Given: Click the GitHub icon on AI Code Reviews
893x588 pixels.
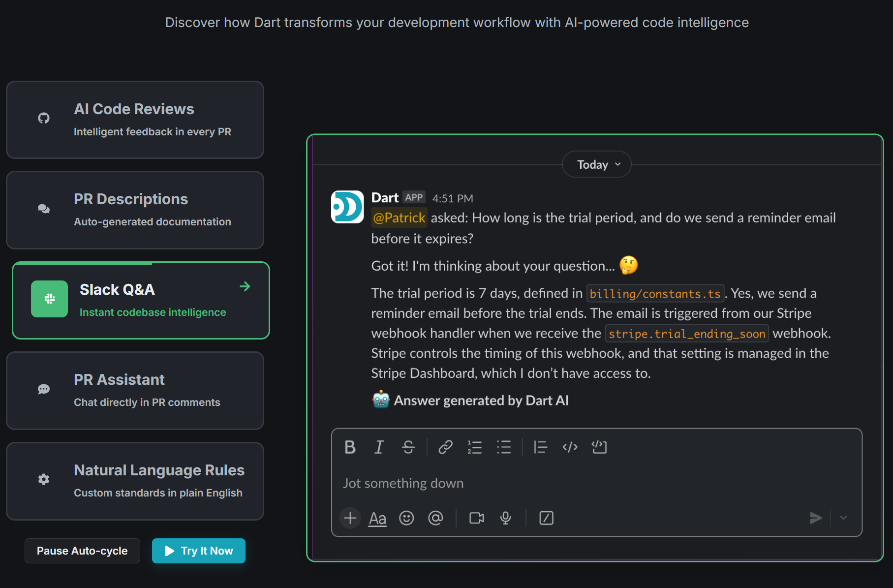Looking at the screenshot, I should pyautogui.click(x=44, y=118).
